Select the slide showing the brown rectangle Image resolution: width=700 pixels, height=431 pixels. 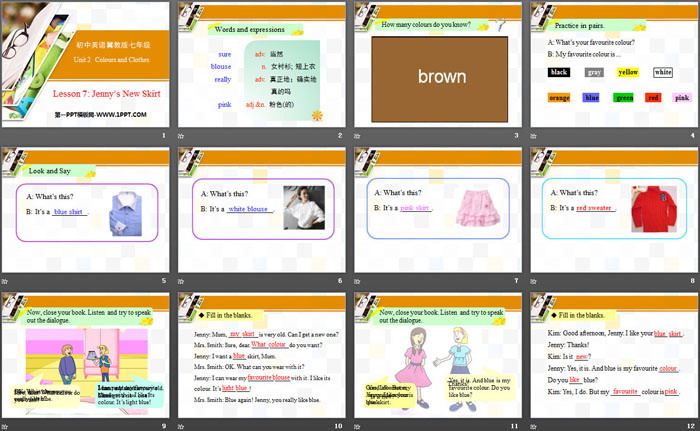click(x=438, y=64)
